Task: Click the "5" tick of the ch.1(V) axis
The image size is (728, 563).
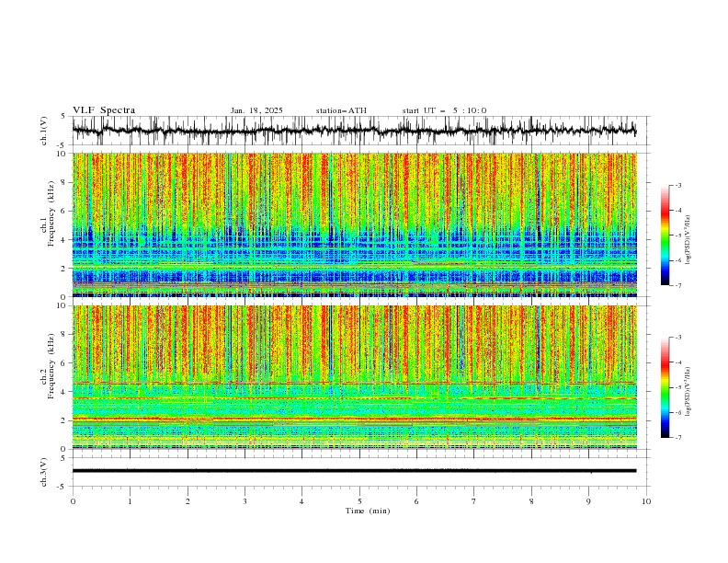Action: pos(64,117)
